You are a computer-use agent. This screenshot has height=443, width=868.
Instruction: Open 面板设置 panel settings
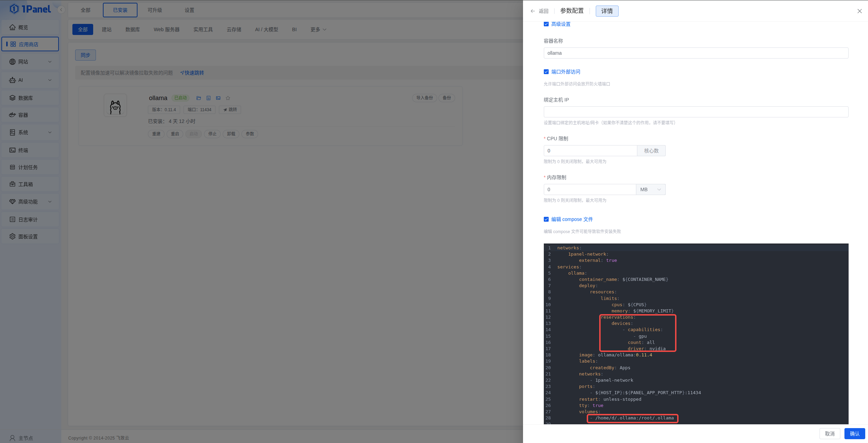pyautogui.click(x=30, y=237)
